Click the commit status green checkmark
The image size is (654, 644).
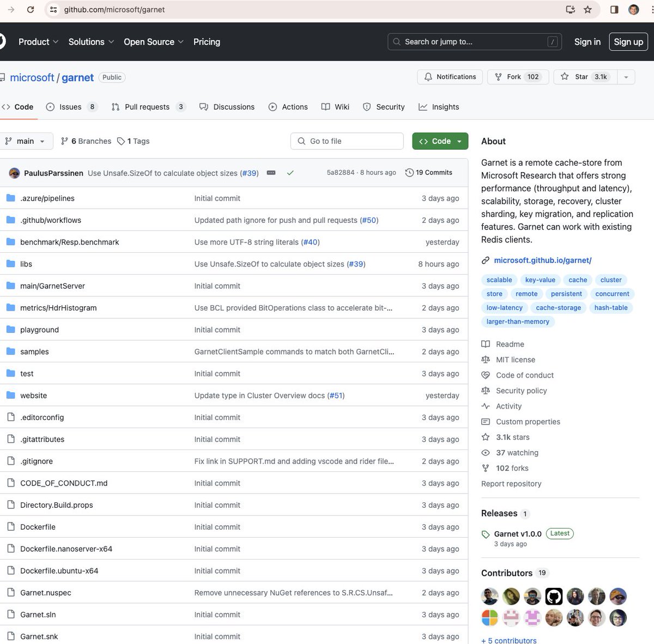[x=290, y=173]
